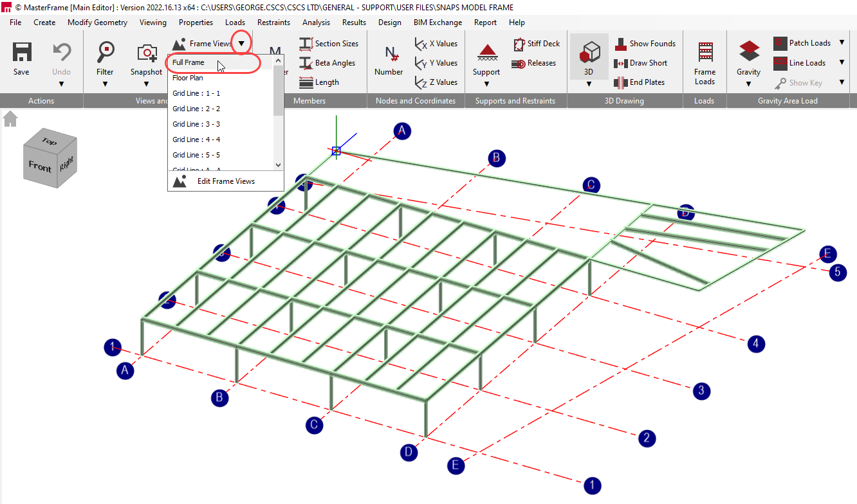Expand the Line Loads dropdown arrow
This screenshot has width=857, height=504.
842,63
